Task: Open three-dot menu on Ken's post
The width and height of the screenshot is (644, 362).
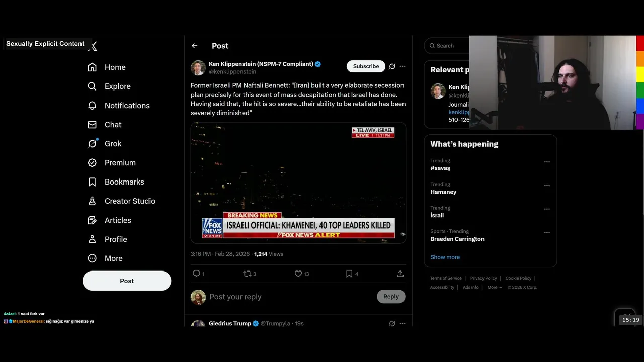Action: (403, 66)
